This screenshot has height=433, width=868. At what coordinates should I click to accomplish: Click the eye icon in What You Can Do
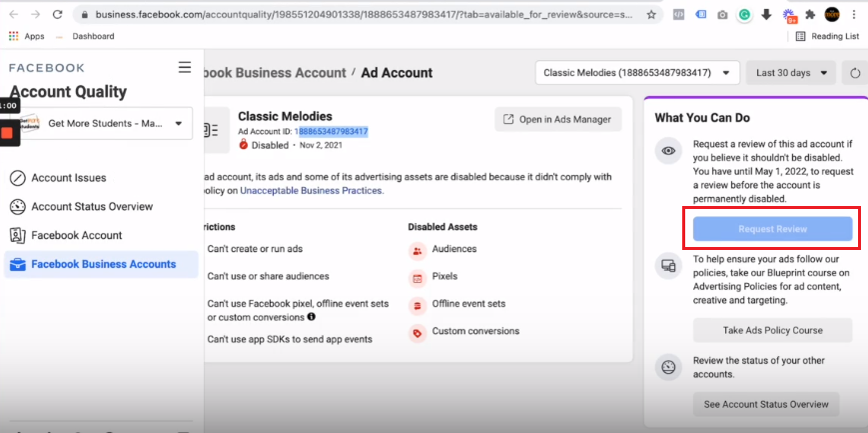[668, 151]
